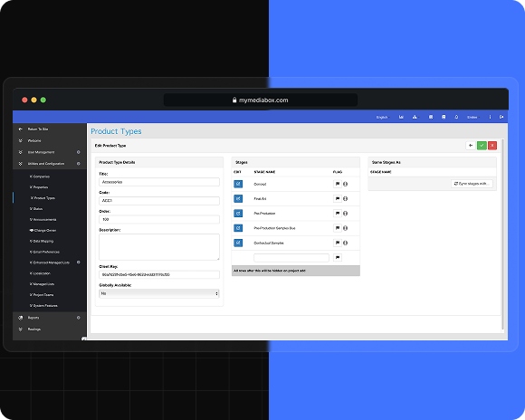Click the edit icon for Concept stage
525x420 pixels.
238,184
